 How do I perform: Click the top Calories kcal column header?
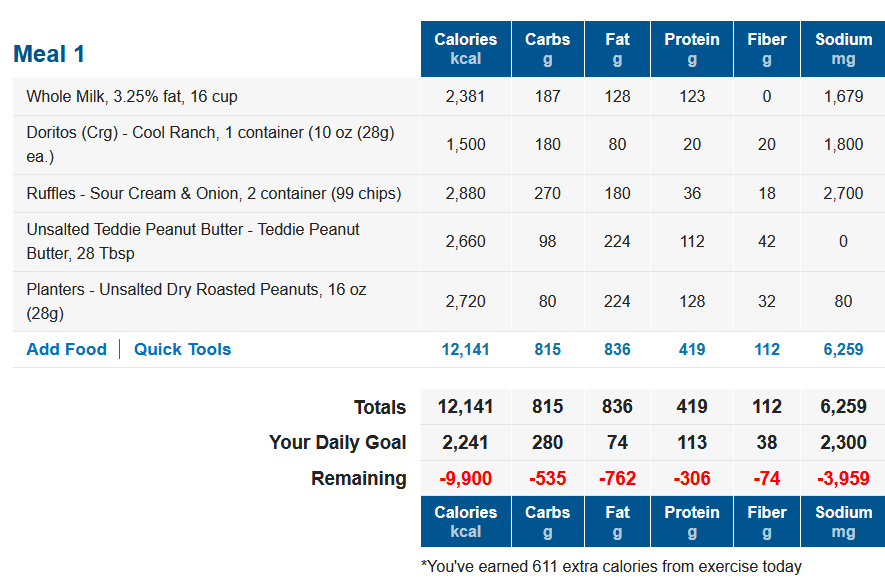click(466, 49)
